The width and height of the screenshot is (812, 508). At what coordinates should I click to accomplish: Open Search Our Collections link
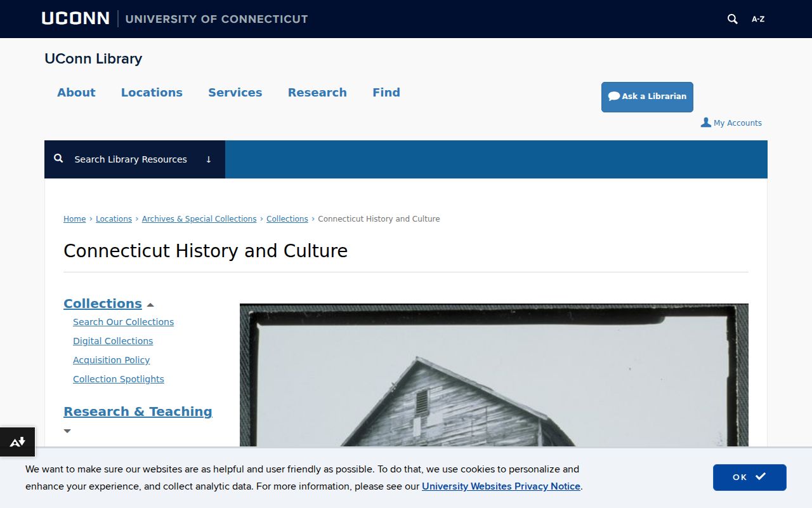[123, 322]
